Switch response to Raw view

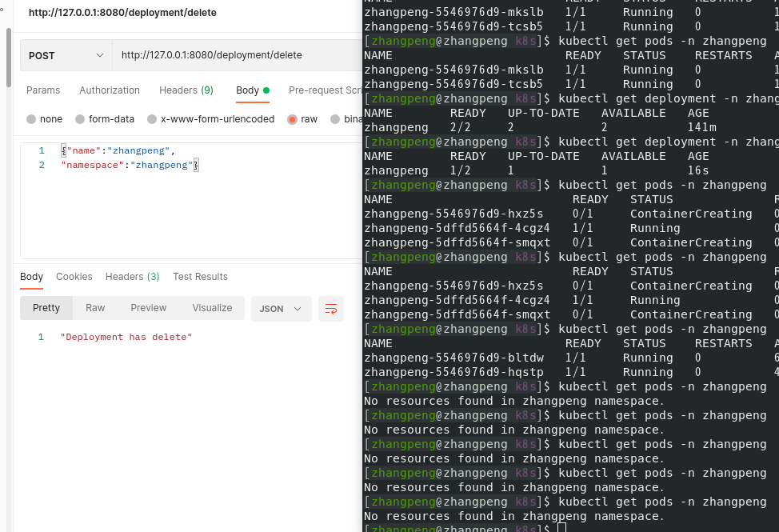95,308
